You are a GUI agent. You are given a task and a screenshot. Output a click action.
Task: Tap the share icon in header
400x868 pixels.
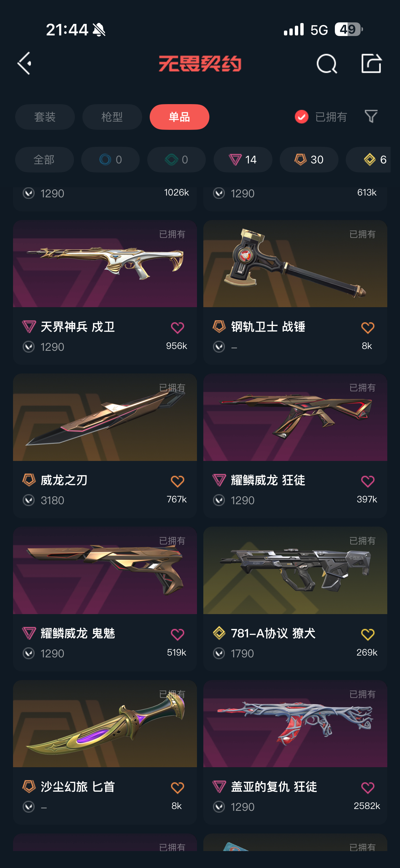371,63
